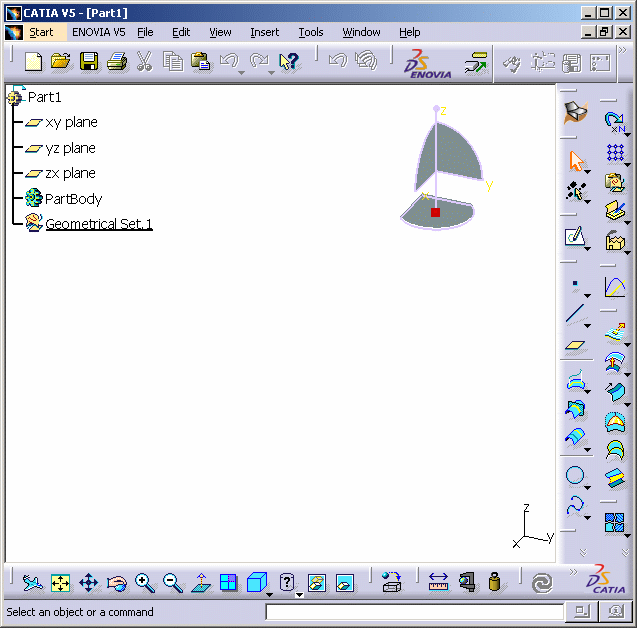
Task: Select Part1 root in the tree
Action: point(44,97)
